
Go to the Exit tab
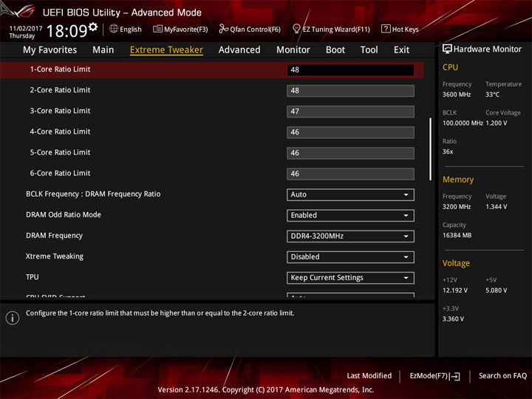point(401,50)
